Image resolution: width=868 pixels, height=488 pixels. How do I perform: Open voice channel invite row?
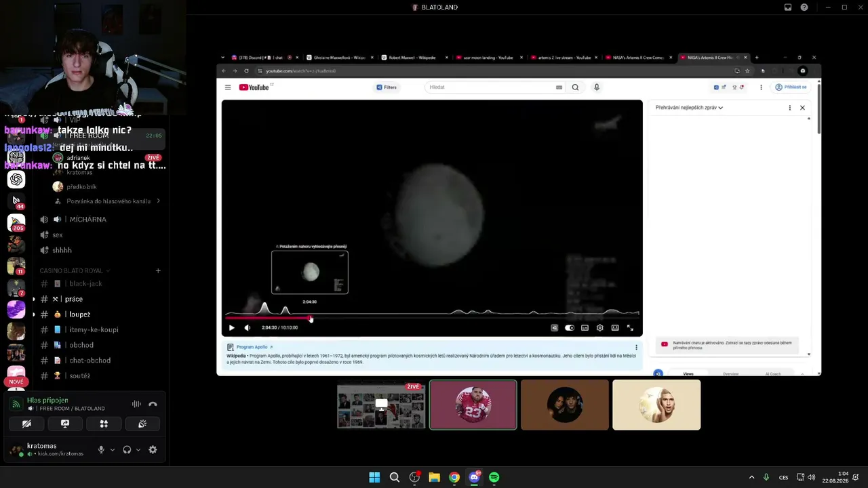[107, 201]
